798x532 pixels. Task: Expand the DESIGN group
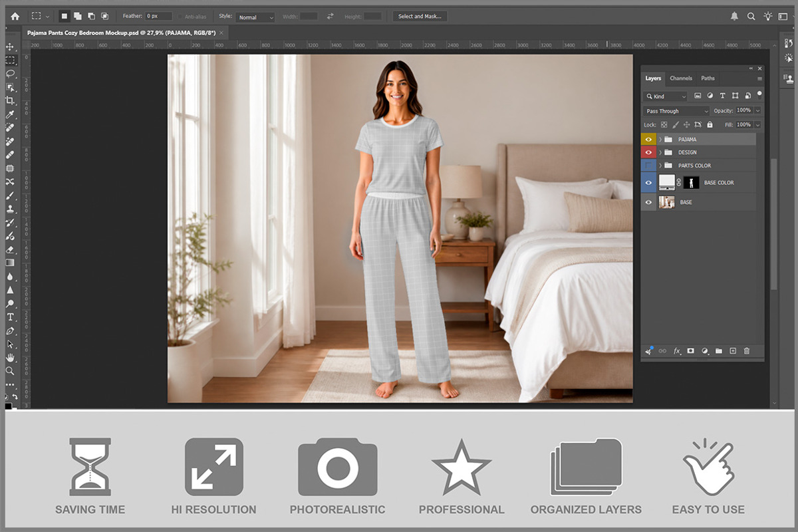[x=660, y=152]
